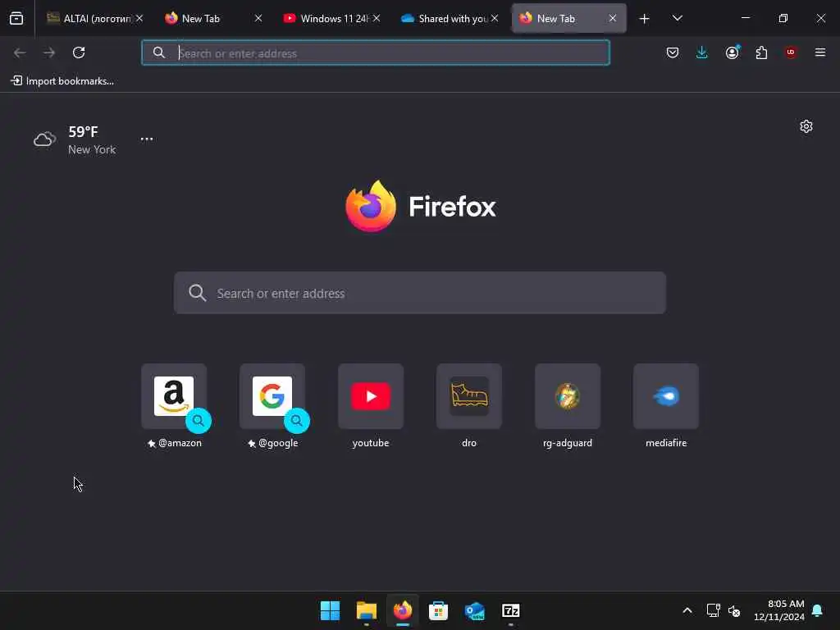Click search icon in address bar
Screen dimensions: 840x630
point(159,52)
